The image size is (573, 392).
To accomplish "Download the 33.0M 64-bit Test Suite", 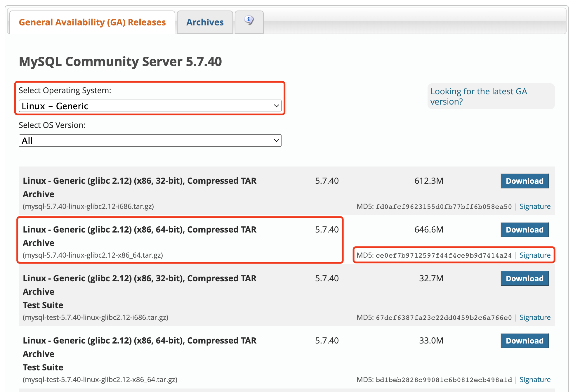I will point(525,341).
